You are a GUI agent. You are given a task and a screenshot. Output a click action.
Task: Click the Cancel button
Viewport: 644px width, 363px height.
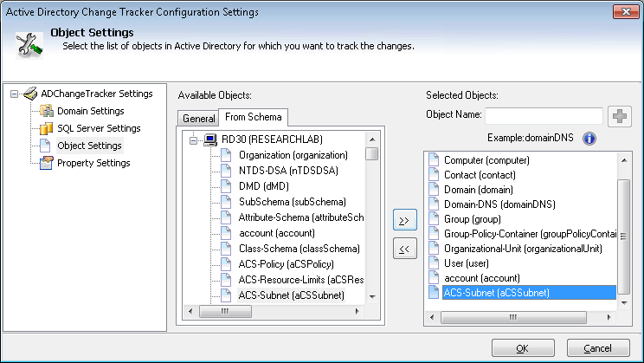click(598, 348)
